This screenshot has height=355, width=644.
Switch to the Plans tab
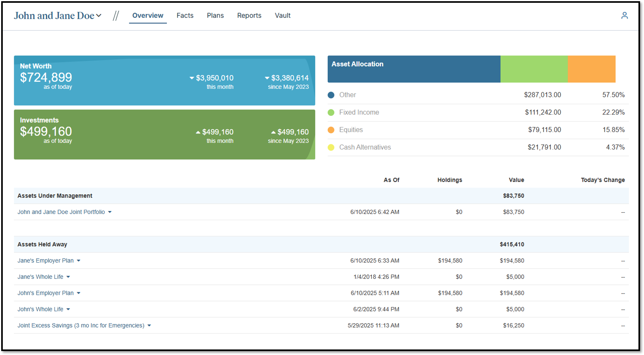[x=215, y=15]
